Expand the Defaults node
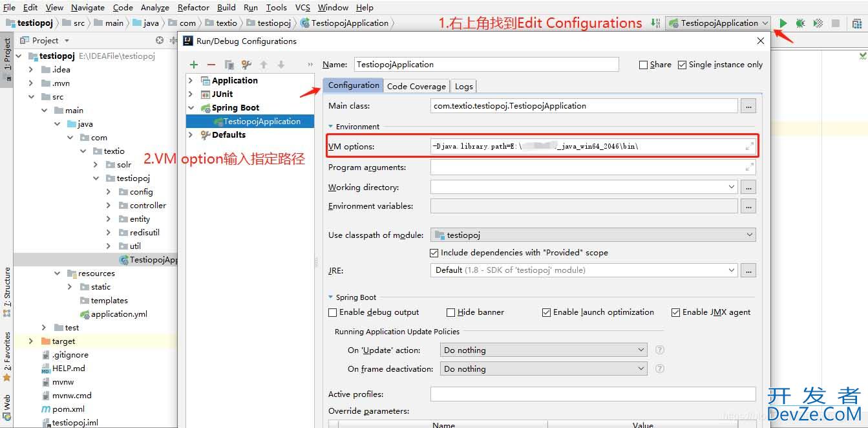This screenshot has width=868, height=428. coord(191,135)
